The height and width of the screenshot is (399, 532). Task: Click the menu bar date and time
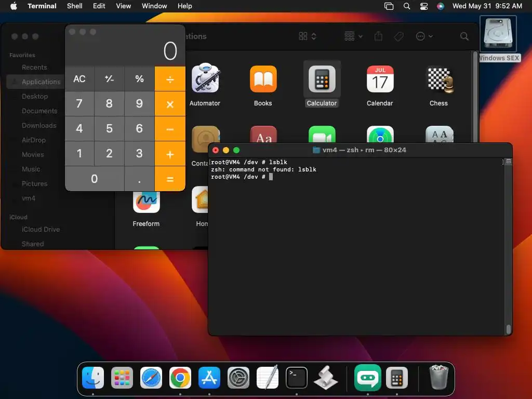tap(487, 6)
